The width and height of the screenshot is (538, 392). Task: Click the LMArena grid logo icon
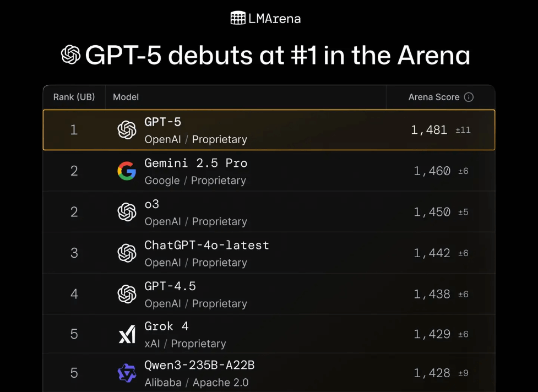pos(238,18)
